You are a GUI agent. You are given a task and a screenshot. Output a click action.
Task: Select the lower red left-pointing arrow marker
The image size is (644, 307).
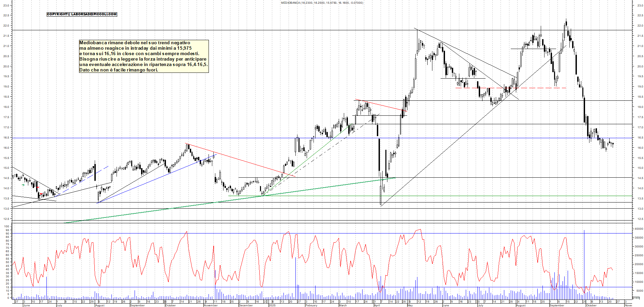[41, 194]
